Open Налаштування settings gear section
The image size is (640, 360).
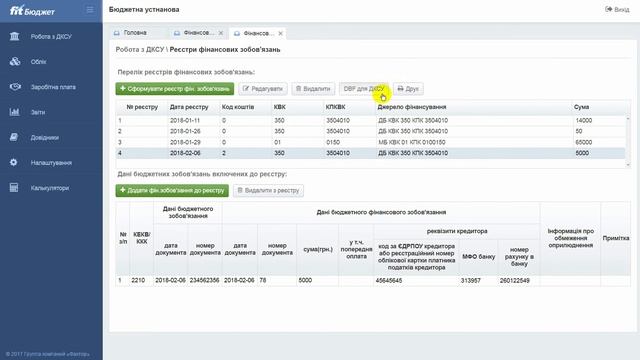click(x=51, y=163)
